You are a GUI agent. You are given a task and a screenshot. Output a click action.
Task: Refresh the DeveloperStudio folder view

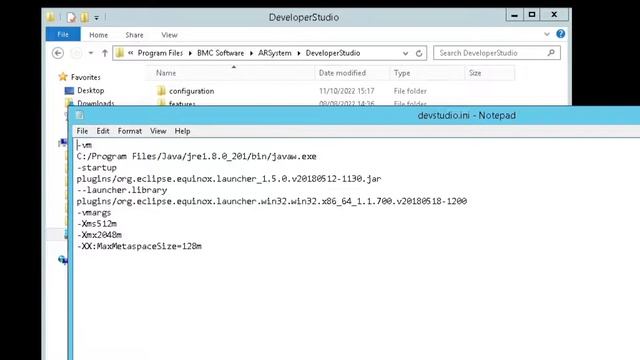pos(419,53)
